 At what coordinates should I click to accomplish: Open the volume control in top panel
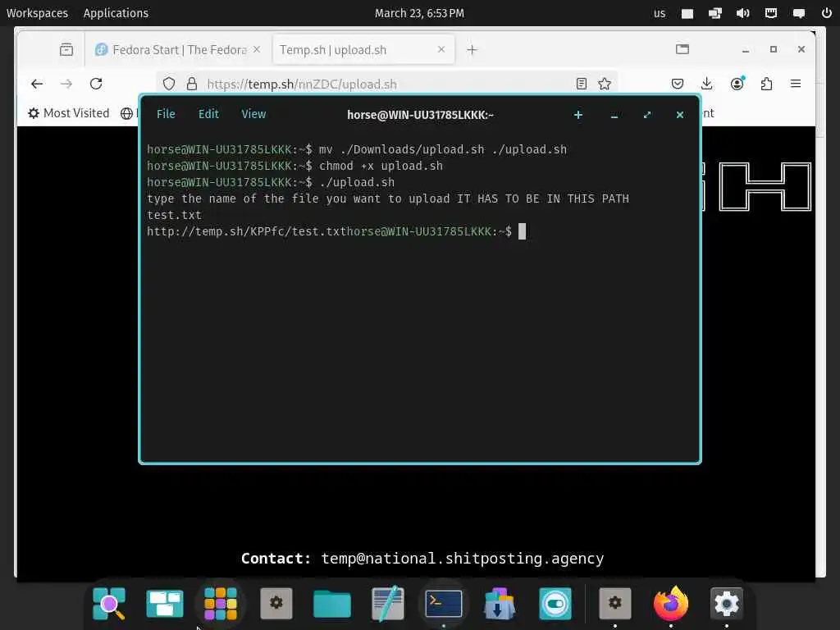pos(742,13)
